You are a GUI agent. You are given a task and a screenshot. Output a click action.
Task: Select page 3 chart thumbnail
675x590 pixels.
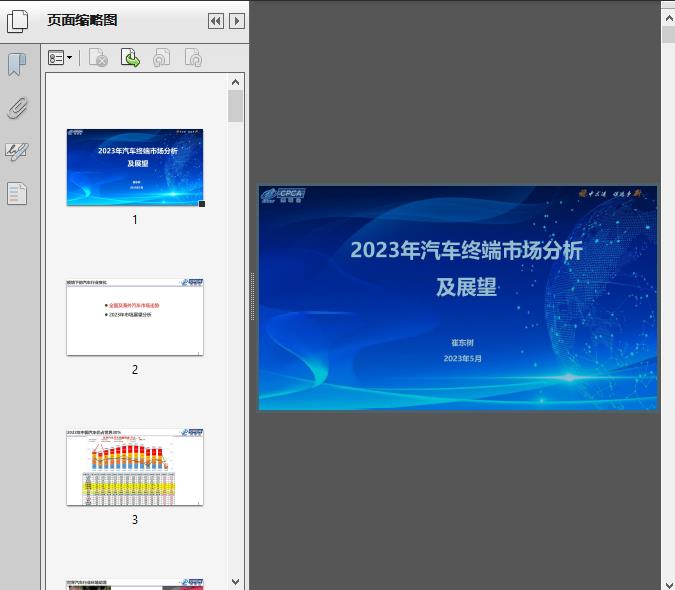[135, 467]
